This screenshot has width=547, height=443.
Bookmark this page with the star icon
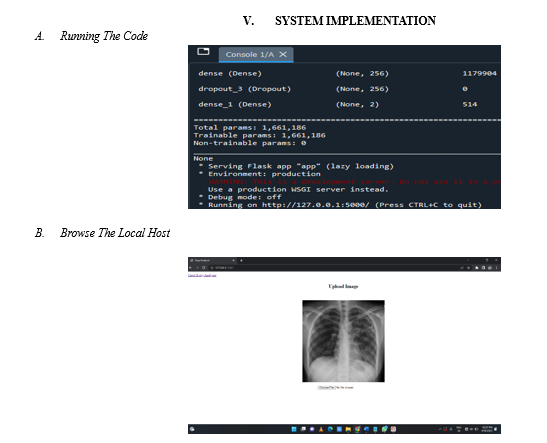[x=469, y=268]
